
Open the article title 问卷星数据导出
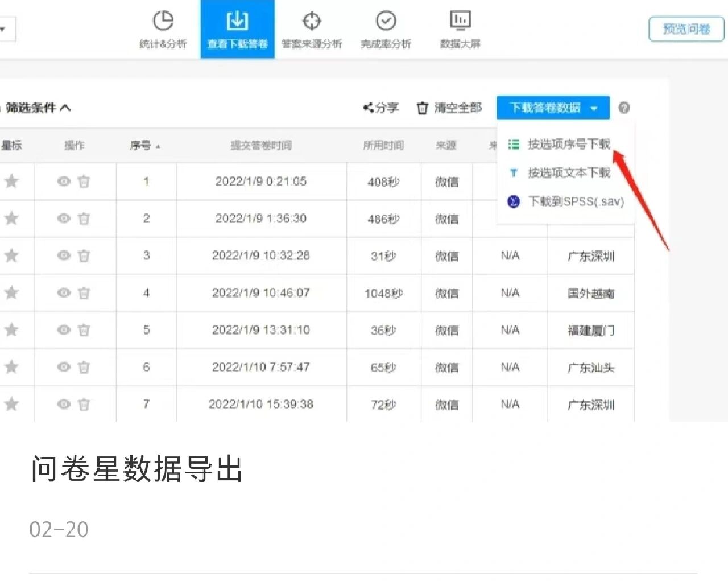pos(136,469)
